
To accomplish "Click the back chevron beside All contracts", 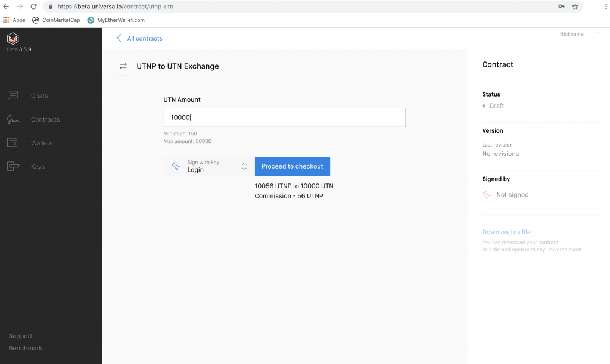I will click(119, 38).
